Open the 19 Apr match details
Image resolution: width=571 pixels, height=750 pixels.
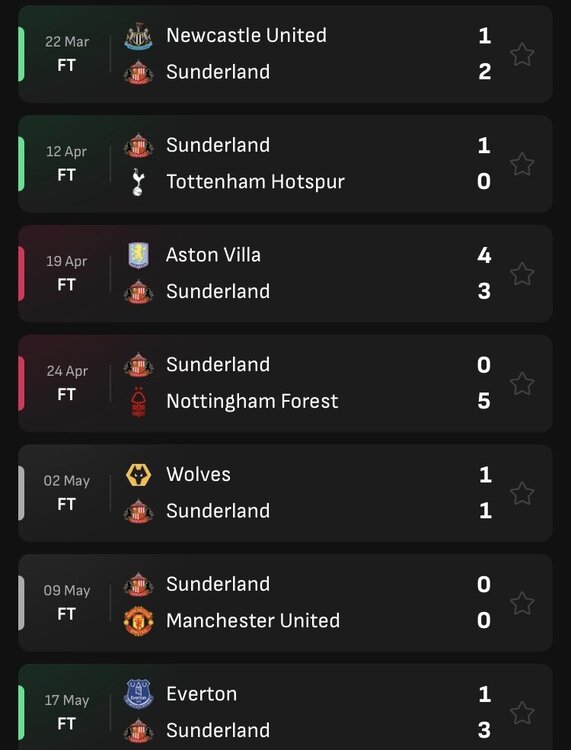coord(286,274)
